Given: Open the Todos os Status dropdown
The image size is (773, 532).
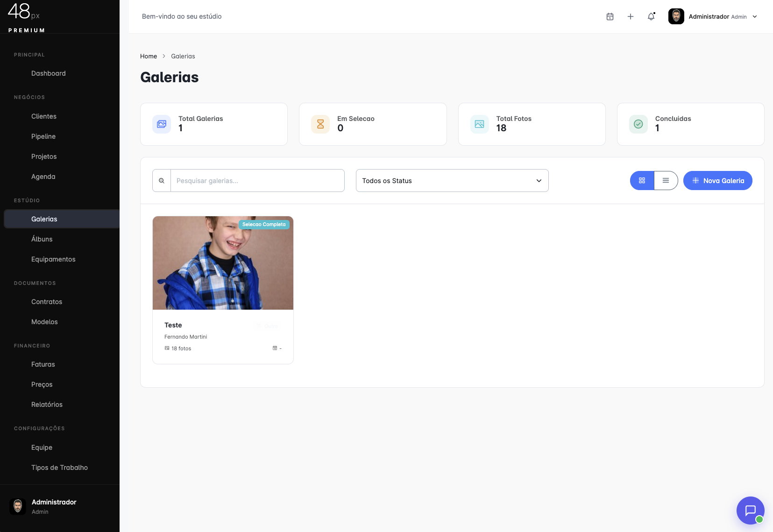Looking at the screenshot, I should click(x=452, y=181).
